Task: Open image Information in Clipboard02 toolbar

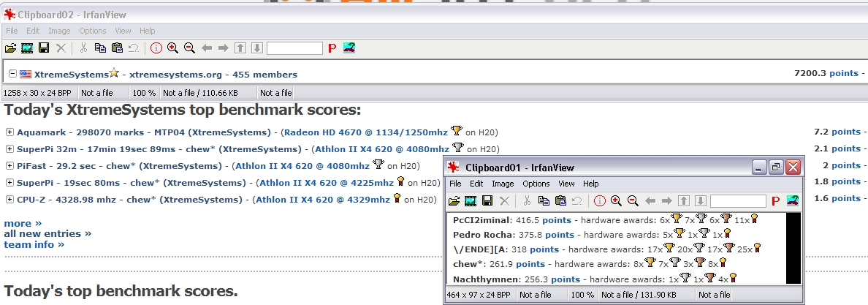Action: point(156,48)
